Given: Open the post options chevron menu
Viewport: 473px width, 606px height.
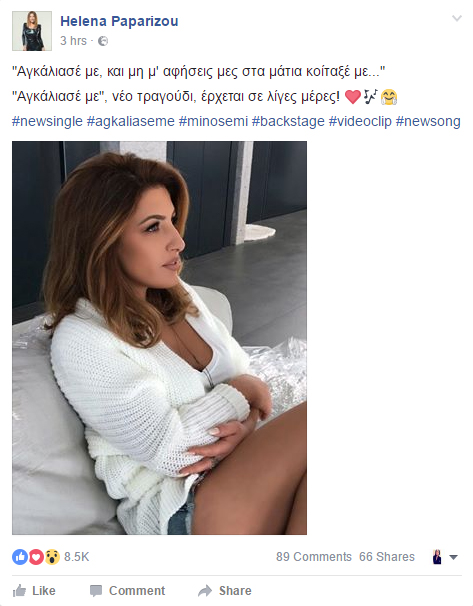Looking at the screenshot, I should point(457,18).
